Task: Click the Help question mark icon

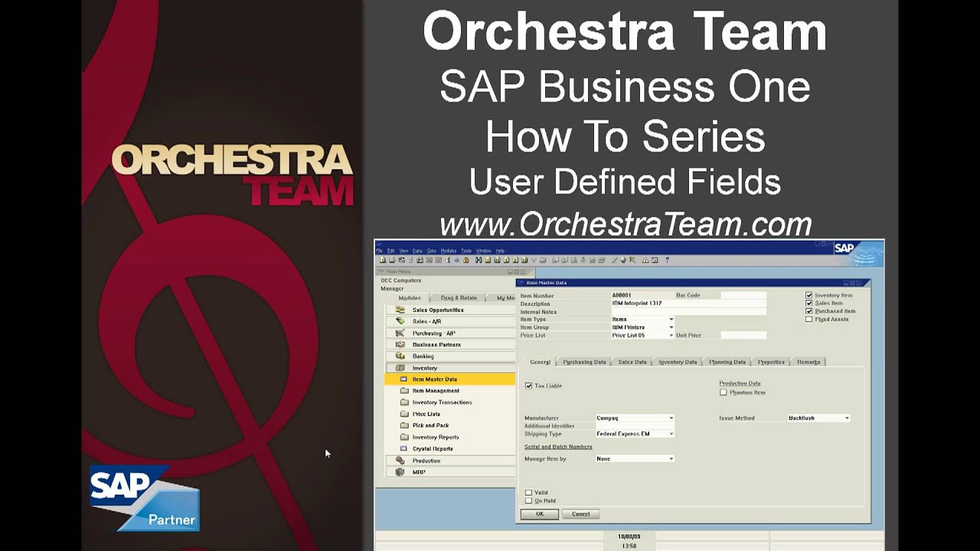Action: point(667,260)
